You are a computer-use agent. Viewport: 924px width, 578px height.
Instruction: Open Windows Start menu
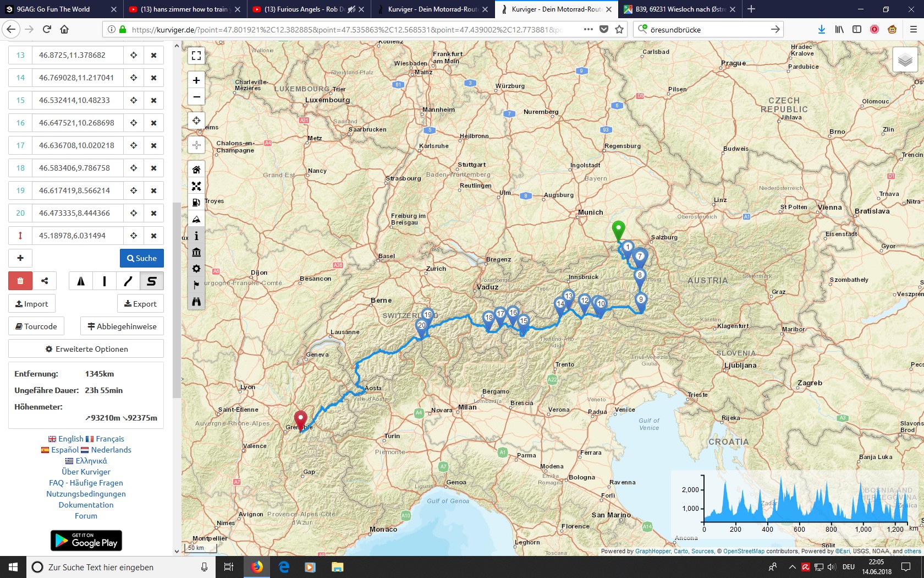pos(13,567)
